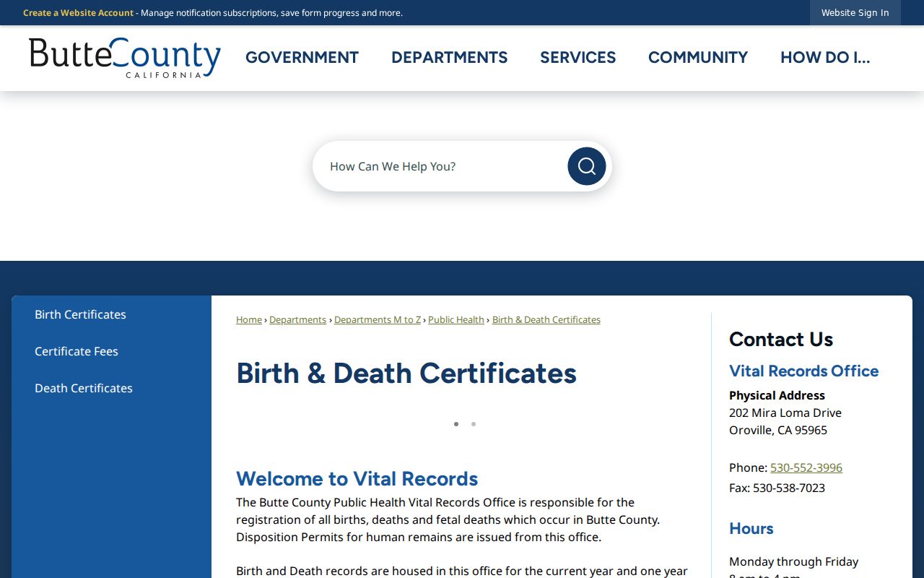Select the second slideshow dot indicator
Image resolution: width=924 pixels, height=578 pixels.
click(474, 424)
